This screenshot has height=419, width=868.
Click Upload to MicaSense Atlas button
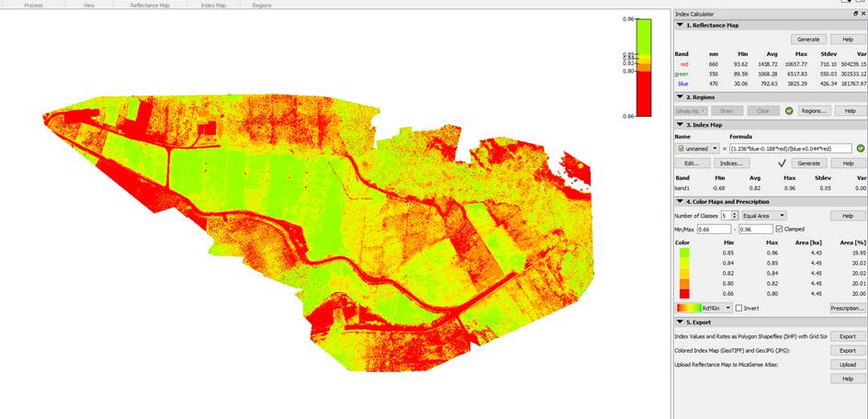(x=847, y=364)
